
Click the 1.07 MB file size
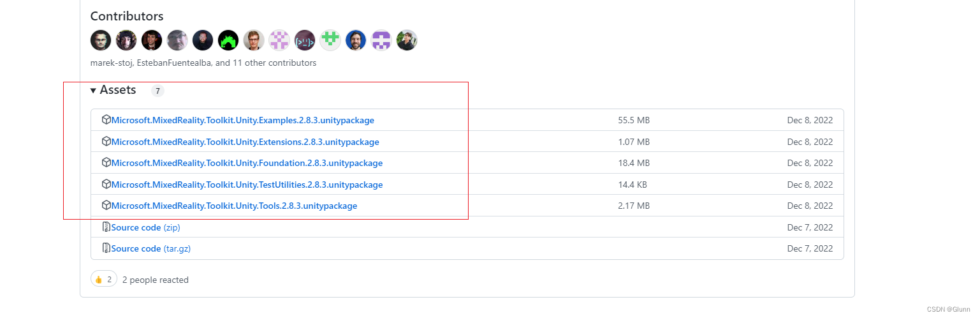[x=634, y=142]
